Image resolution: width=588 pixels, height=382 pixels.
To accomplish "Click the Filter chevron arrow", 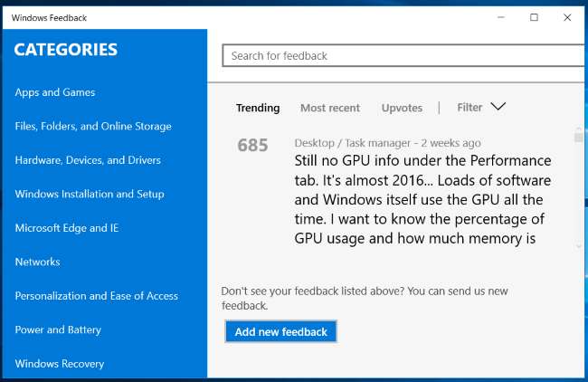I will click(x=498, y=107).
